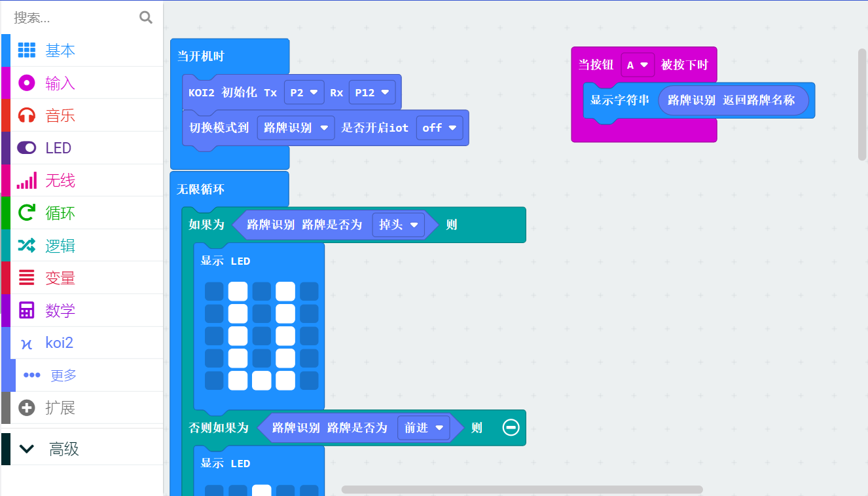Toggle row 1 column 4 LED in first 显示 LED grid
Image resolution: width=868 pixels, height=496 pixels.
click(x=285, y=292)
